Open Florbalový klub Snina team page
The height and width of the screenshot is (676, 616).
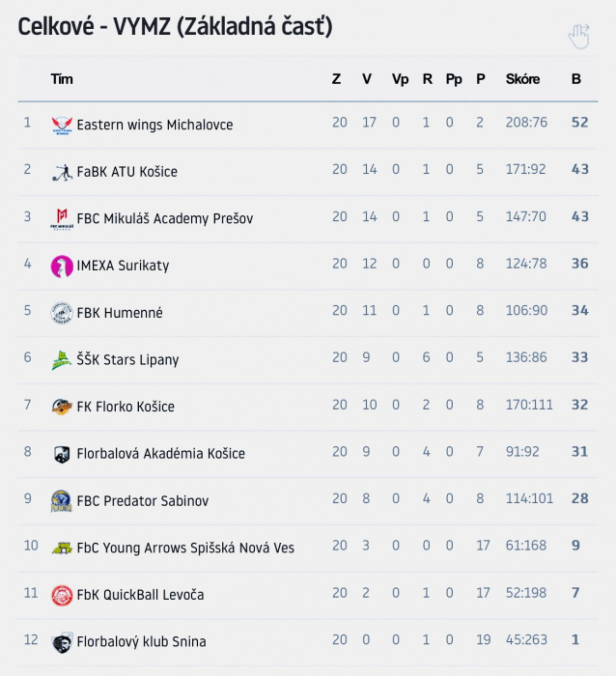point(141,642)
